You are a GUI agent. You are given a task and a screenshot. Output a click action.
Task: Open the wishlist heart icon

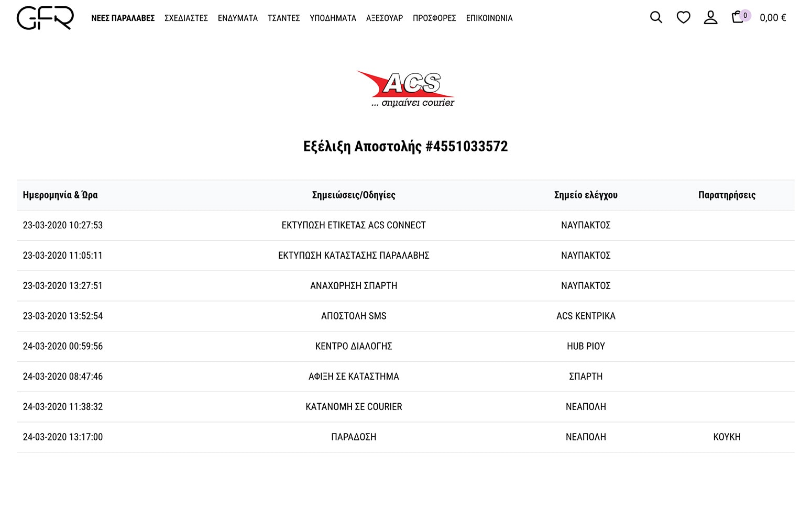click(x=683, y=17)
